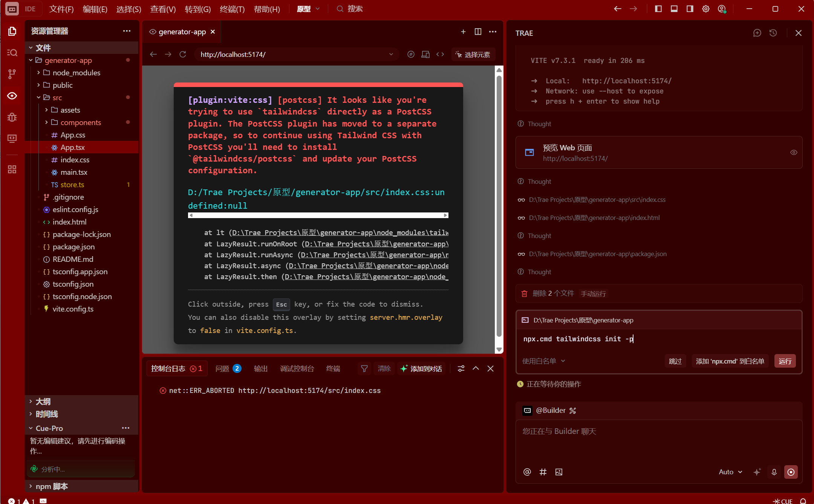The height and width of the screenshot is (504, 814).
Task: Click the microphone voice input icon
Action: click(774, 472)
